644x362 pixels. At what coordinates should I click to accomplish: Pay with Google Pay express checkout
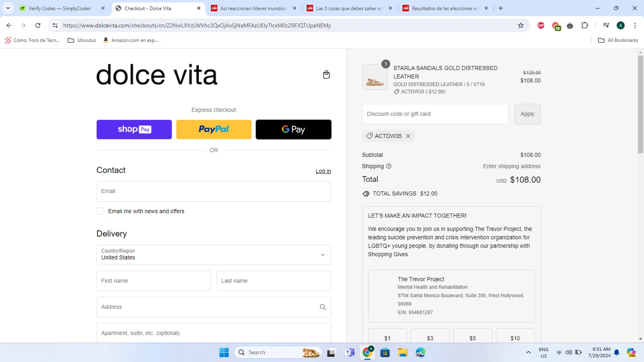(294, 130)
